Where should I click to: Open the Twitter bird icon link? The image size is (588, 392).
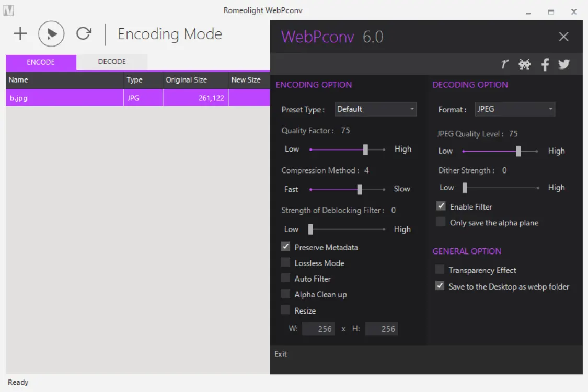(563, 64)
